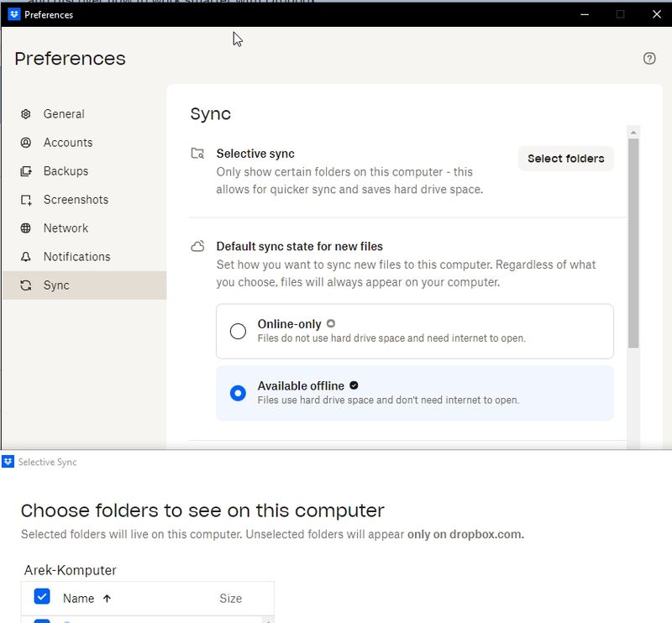Select the Available offline radio button

coord(238,393)
